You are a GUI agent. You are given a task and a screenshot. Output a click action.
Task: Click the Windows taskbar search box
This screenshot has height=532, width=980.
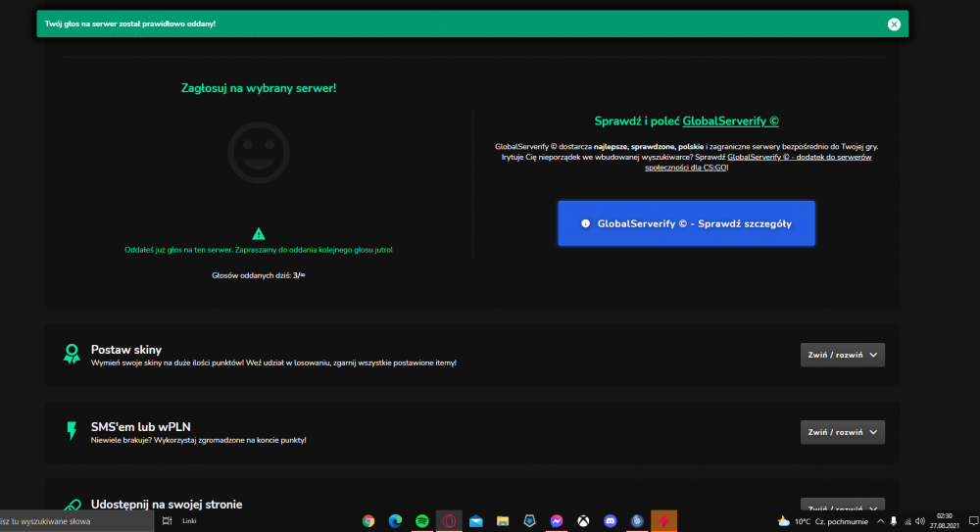(x=76, y=521)
